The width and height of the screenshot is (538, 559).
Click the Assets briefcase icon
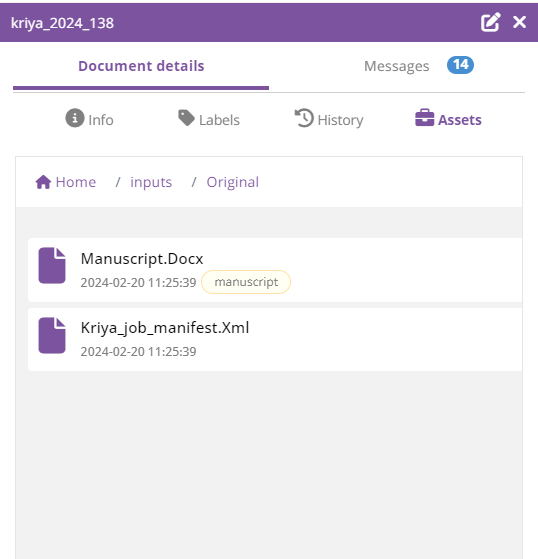425,118
